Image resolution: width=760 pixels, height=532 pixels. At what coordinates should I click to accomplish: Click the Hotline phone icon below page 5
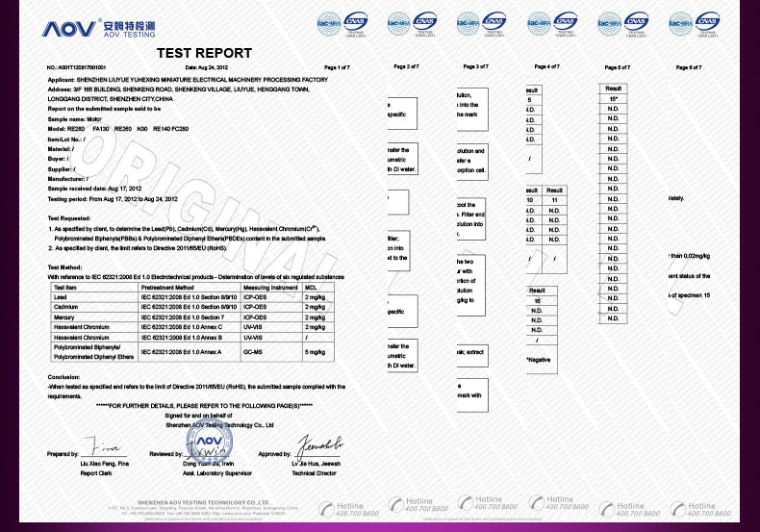pyautogui.click(x=606, y=509)
